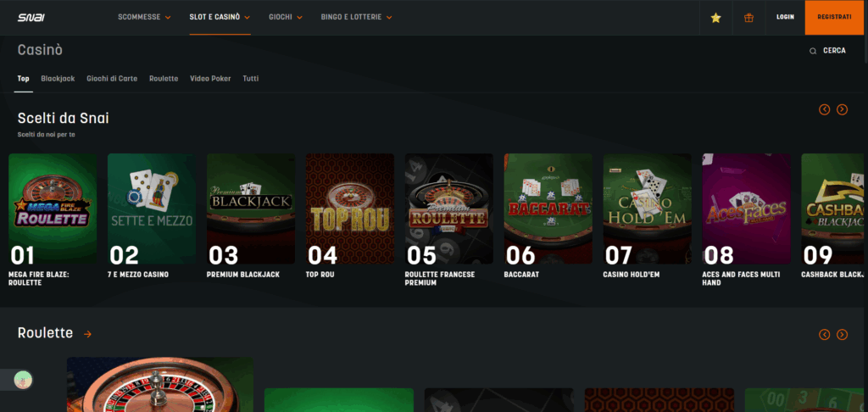Expand the Slot e Casinò dropdown
This screenshot has width=868, height=412.
[x=220, y=17]
